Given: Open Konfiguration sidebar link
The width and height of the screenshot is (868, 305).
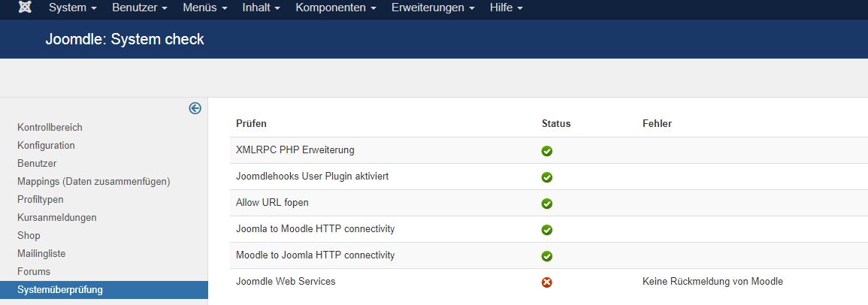Looking at the screenshot, I should click(x=46, y=146).
